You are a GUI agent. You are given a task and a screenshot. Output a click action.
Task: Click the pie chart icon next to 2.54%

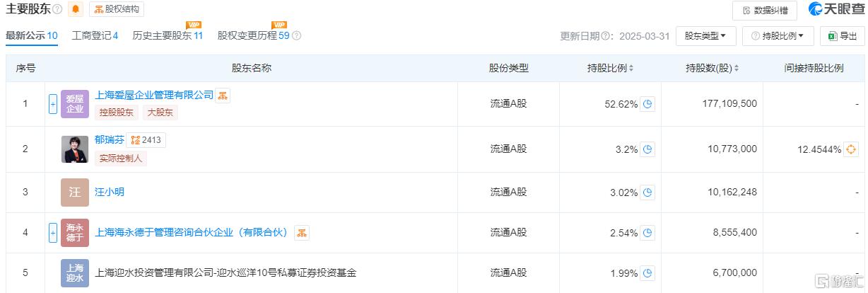pos(647,232)
